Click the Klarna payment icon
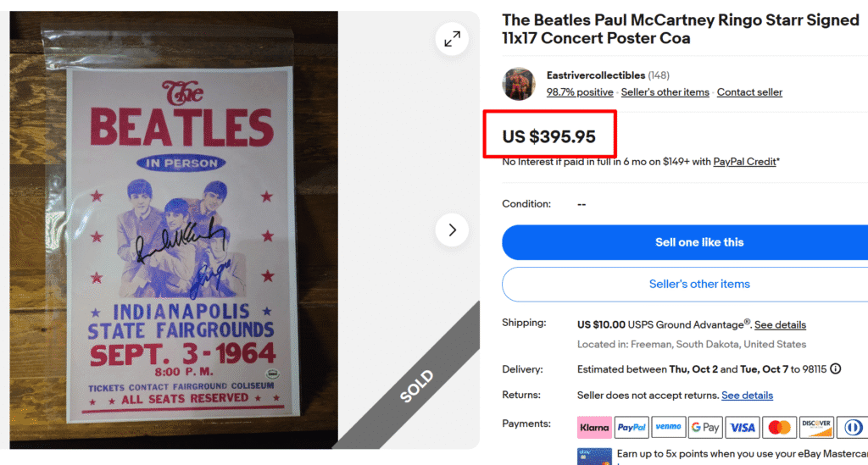Viewport: 868px width, 465px height. pos(594,428)
